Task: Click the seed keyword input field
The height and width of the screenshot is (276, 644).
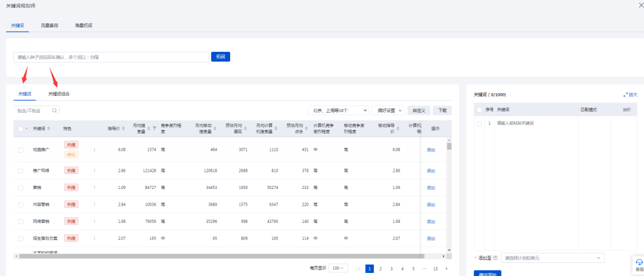Action: 111,57
